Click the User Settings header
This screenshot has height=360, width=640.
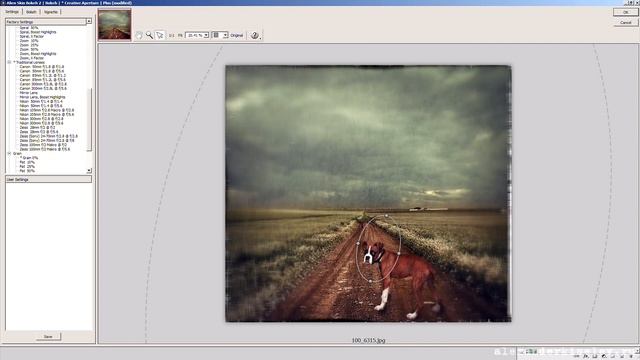click(x=48, y=180)
